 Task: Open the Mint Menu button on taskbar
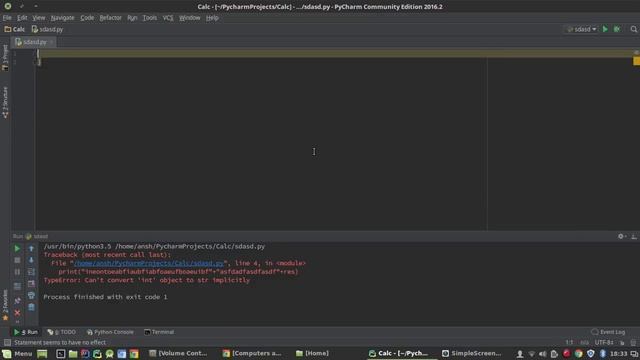click(17, 353)
